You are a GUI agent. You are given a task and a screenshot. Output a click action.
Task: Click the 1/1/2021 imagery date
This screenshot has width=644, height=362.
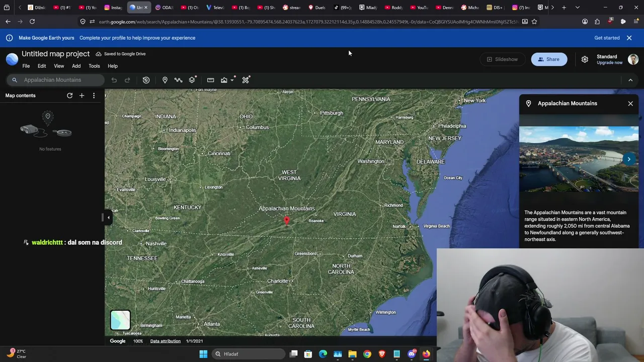pos(194,341)
